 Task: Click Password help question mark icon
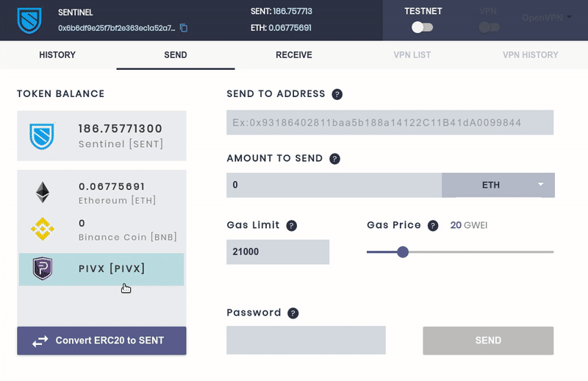[x=293, y=313]
